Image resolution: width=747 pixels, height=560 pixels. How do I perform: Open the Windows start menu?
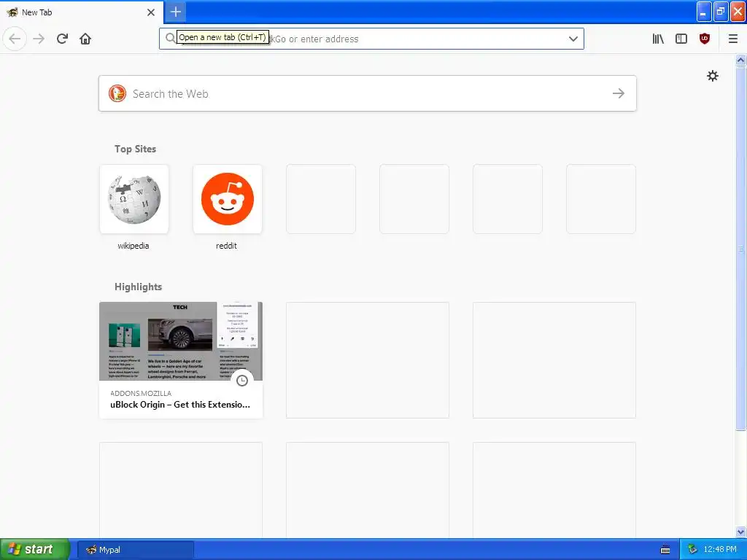35,549
